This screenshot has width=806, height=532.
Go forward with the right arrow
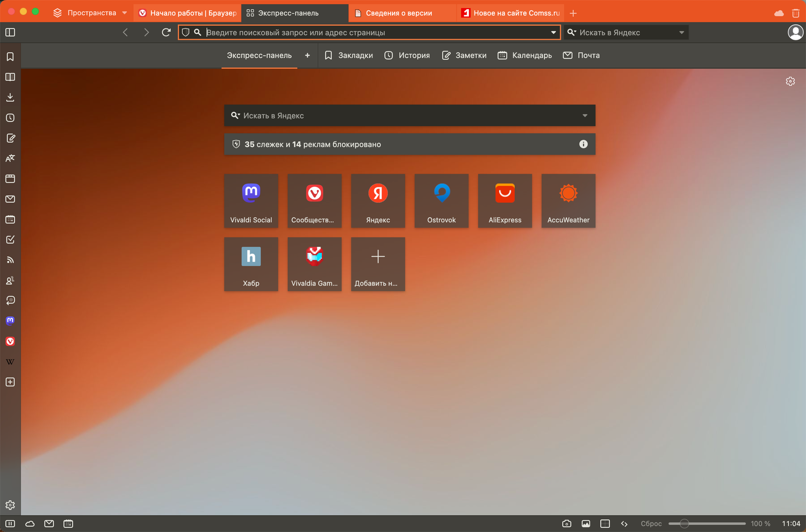click(146, 33)
